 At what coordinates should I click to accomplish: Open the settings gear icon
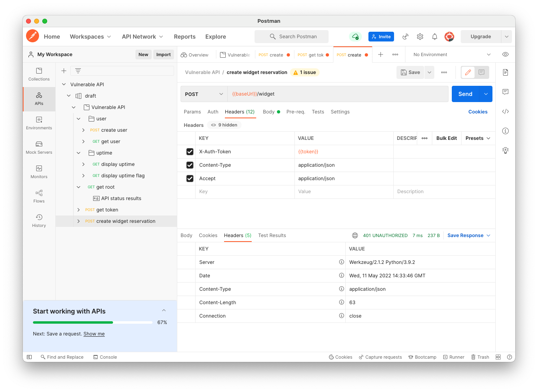tap(420, 37)
